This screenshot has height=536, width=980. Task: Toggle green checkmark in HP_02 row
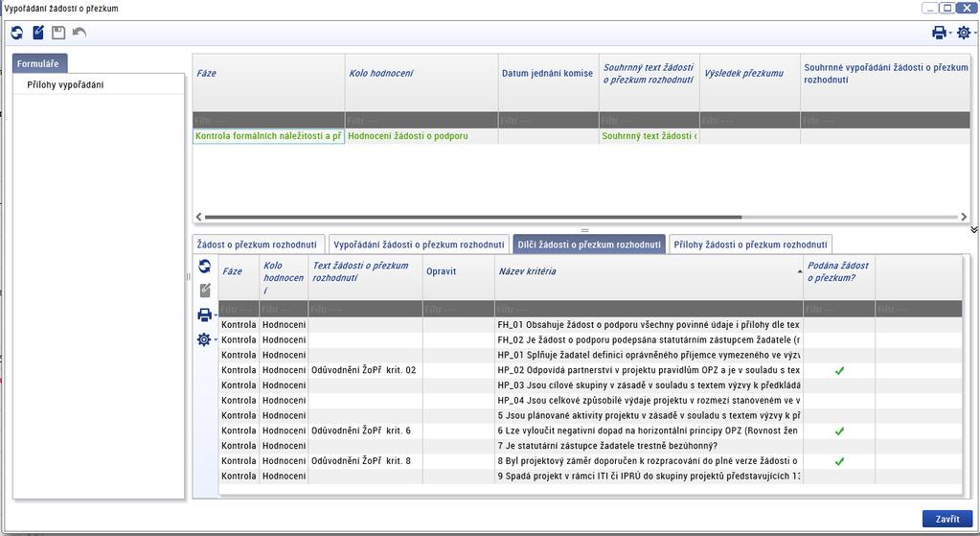[x=839, y=370]
